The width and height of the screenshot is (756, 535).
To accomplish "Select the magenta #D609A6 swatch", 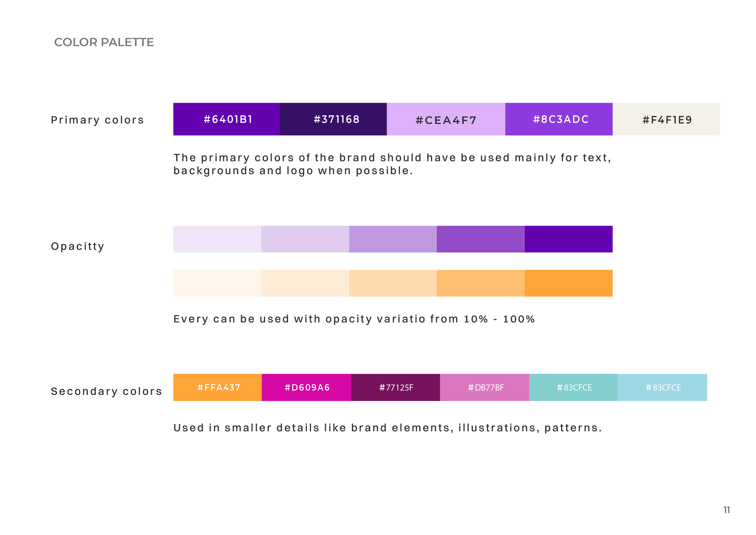I will pos(306,387).
